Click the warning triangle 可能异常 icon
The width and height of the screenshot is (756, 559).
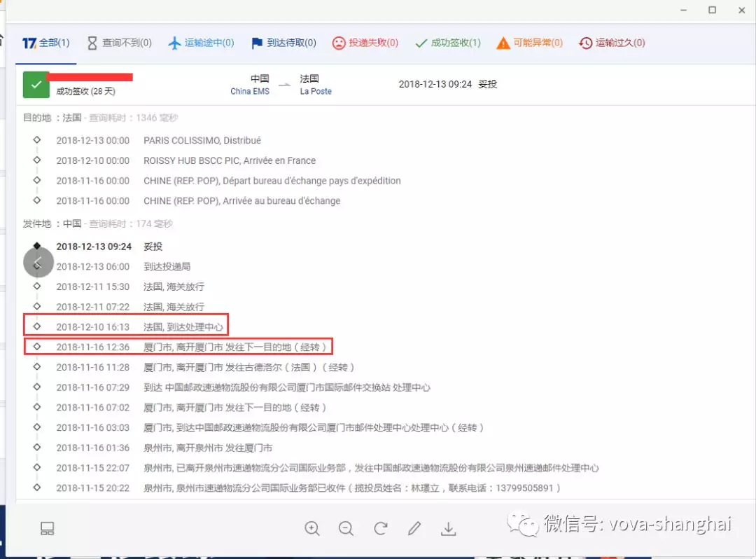(x=503, y=43)
